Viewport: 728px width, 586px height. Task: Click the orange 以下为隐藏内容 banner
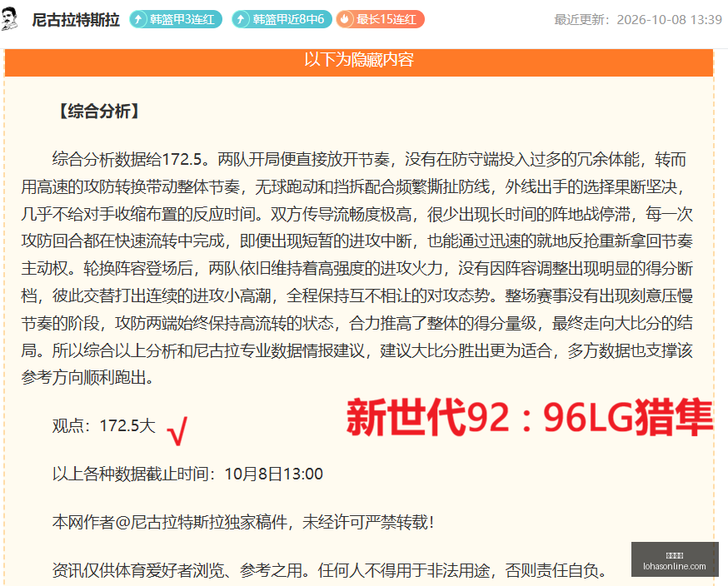click(359, 62)
